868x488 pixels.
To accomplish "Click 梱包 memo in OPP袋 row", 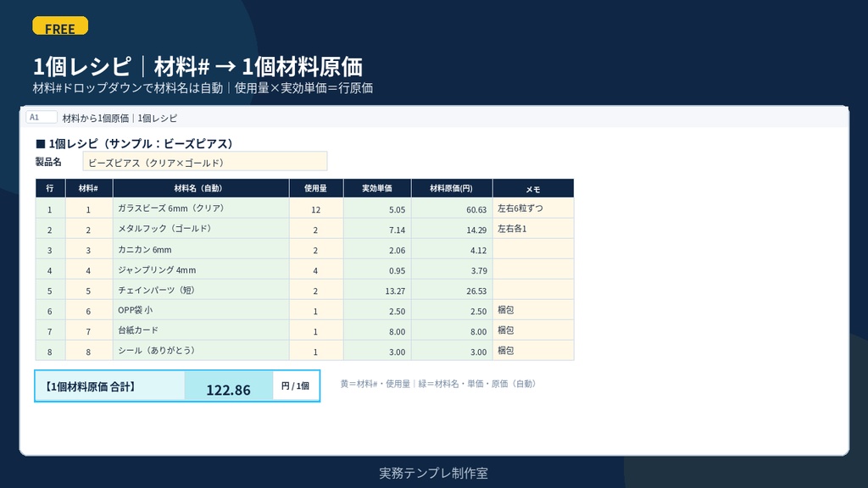I will click(533, 310).
